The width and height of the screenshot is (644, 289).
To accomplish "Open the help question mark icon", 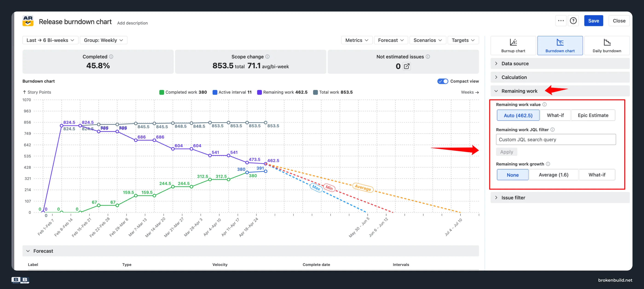I will pos(573,21).
